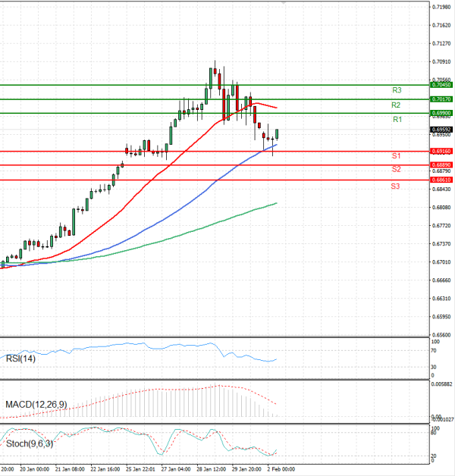This screenshot has width=455, height=476.
Task: Select the red 0.68610 price tag
Action: [441, 180]
